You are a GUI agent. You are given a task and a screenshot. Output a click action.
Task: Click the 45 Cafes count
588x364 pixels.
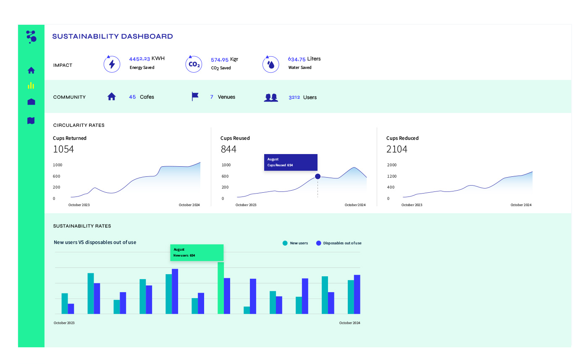pyautogui.click(x=142, y=97)
